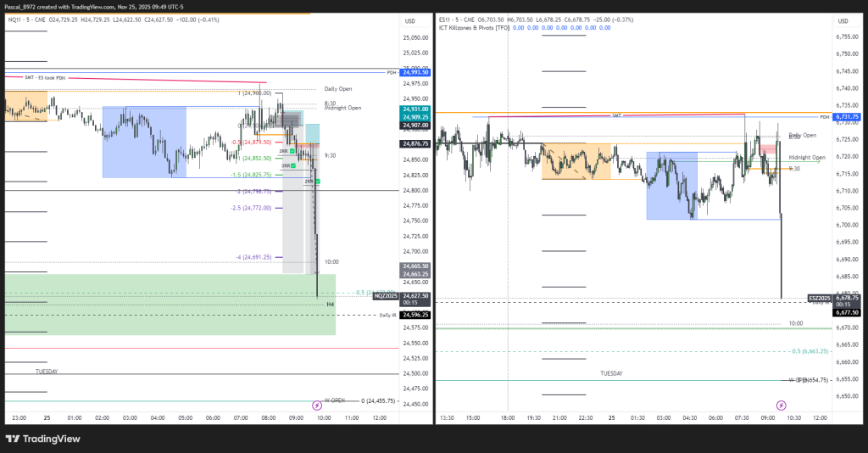
Task: Click the ES1! symbol legend title
Action: coord(448,19)
